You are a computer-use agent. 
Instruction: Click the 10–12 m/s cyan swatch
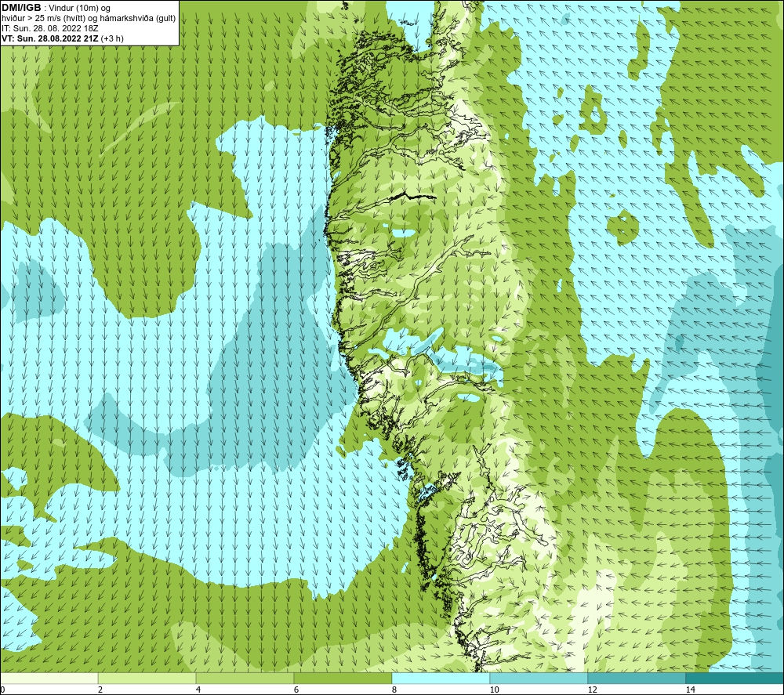tap(539, 679)
